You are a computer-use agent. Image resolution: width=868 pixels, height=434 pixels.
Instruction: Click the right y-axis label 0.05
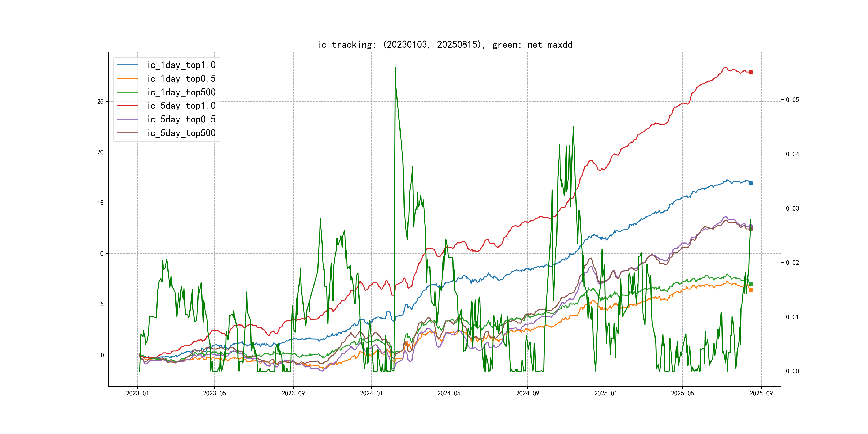click(x=792, y=100)
